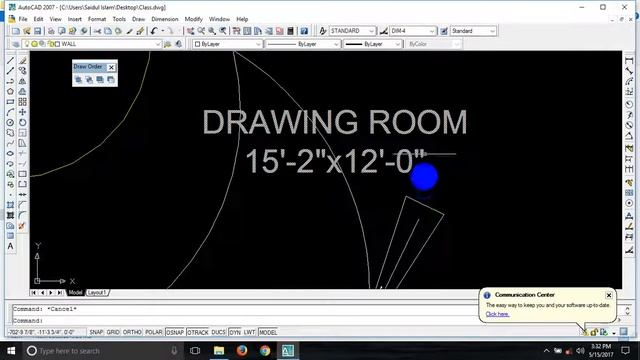The image size is (640, 360).
Task: Select the Hatch tool
Action: click(x=10, y=205)
